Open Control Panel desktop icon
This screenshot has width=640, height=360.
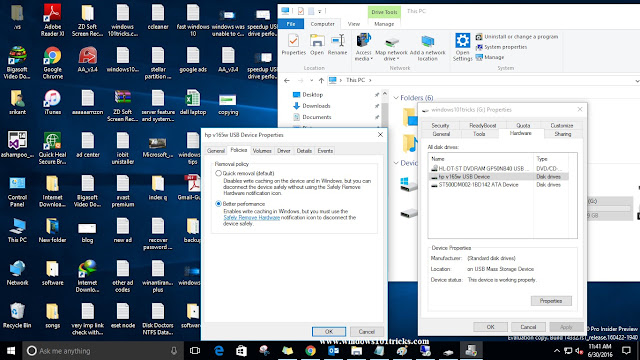(x=17, y=191)
